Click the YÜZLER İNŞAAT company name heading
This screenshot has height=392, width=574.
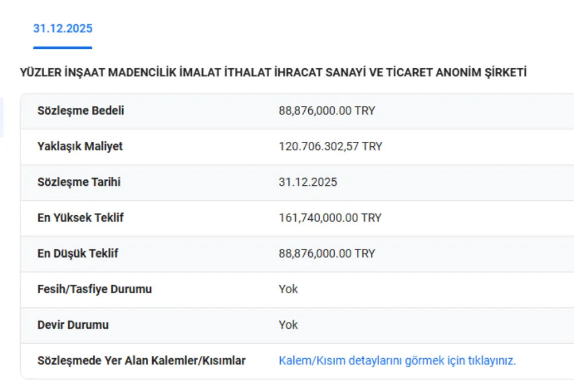[x=273, y=73]
